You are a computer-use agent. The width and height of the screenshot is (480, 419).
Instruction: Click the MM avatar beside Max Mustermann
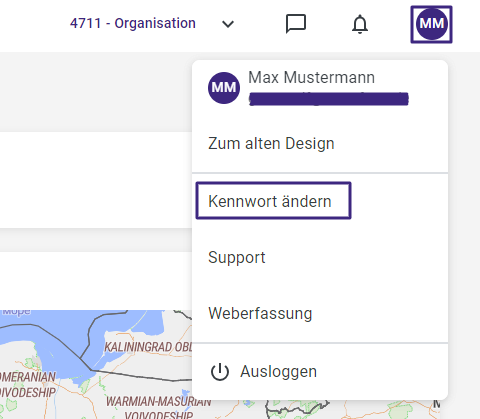click(224, 88)
